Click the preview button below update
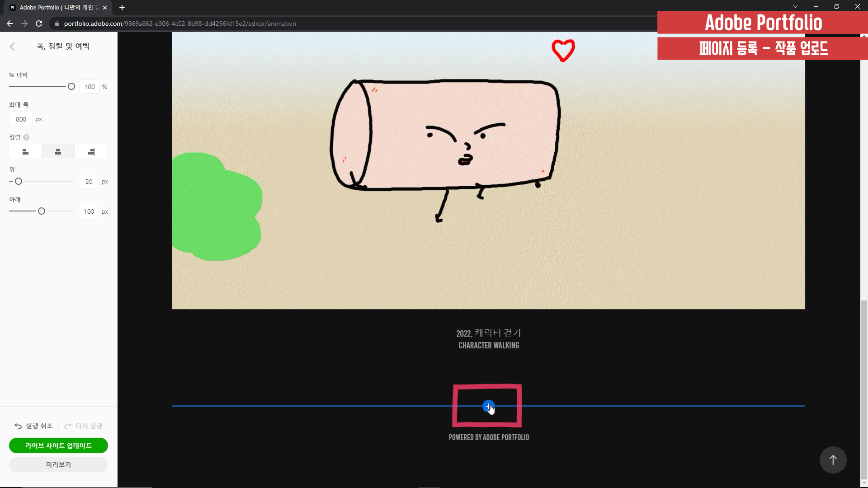Screen dimensions: 868x488 58,465
